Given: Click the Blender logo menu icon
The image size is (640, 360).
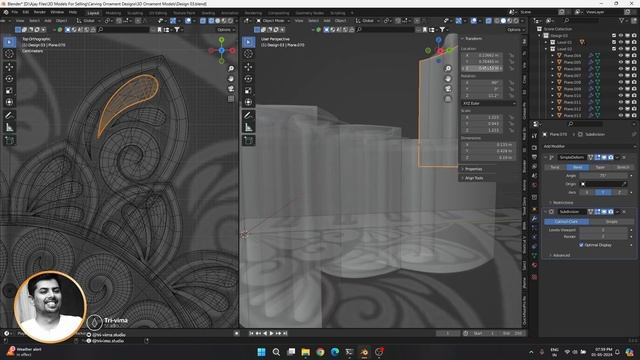Looking at the screenshot, I should pyautogui.click(x=6, y=12).
